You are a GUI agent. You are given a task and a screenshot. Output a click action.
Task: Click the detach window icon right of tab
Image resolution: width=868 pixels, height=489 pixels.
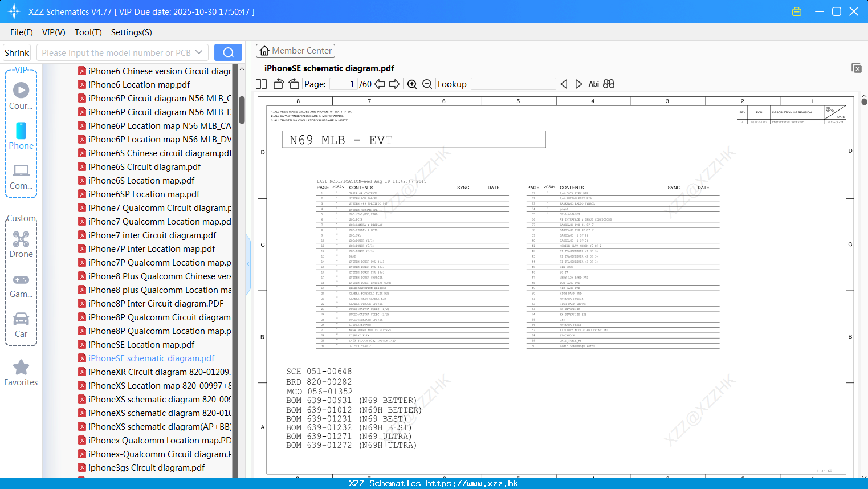click(857, 68)
